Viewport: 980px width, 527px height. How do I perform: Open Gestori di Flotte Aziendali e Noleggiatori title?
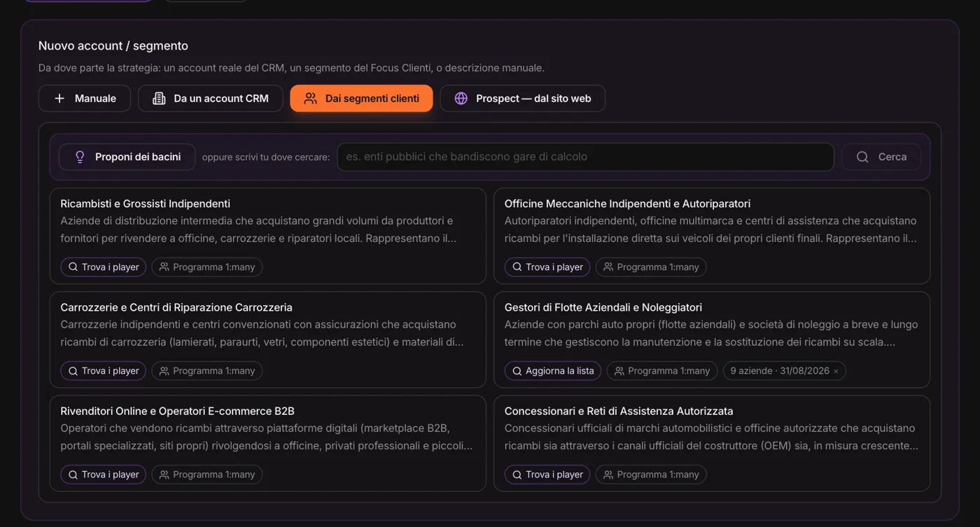tap(603, 307)
